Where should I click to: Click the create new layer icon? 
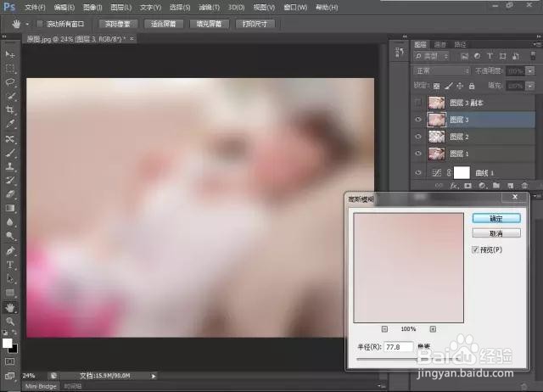coord(511,186)
